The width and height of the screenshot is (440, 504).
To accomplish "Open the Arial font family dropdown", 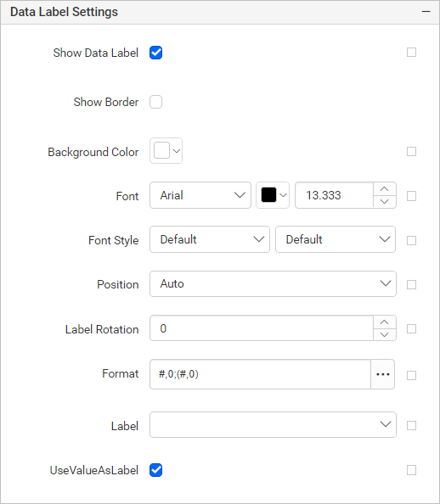I will (200, 195).
